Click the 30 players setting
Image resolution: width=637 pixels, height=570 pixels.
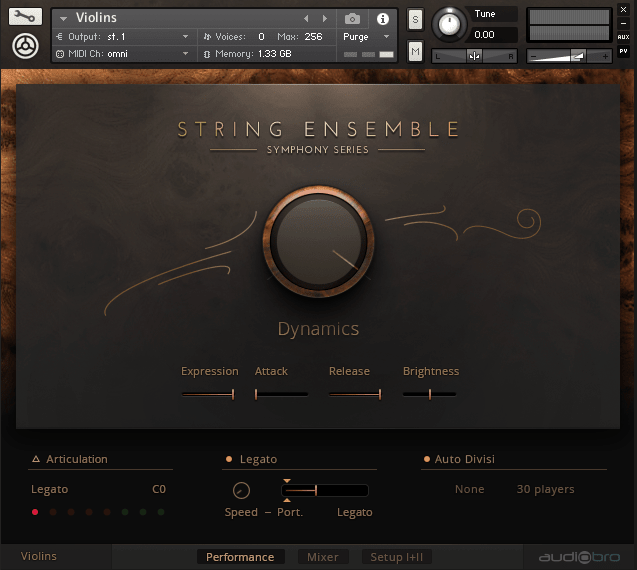[545, 489]
